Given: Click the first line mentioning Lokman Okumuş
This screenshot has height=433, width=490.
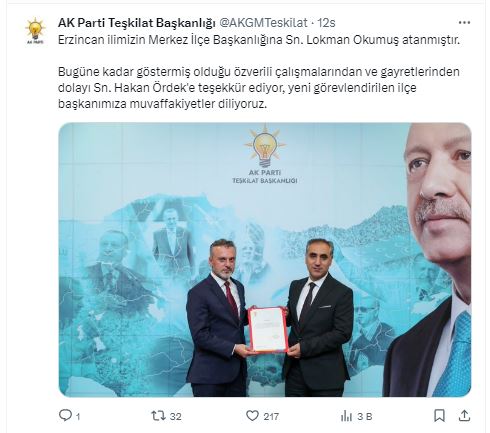Looking at the screenshot, I should point(259,40).
